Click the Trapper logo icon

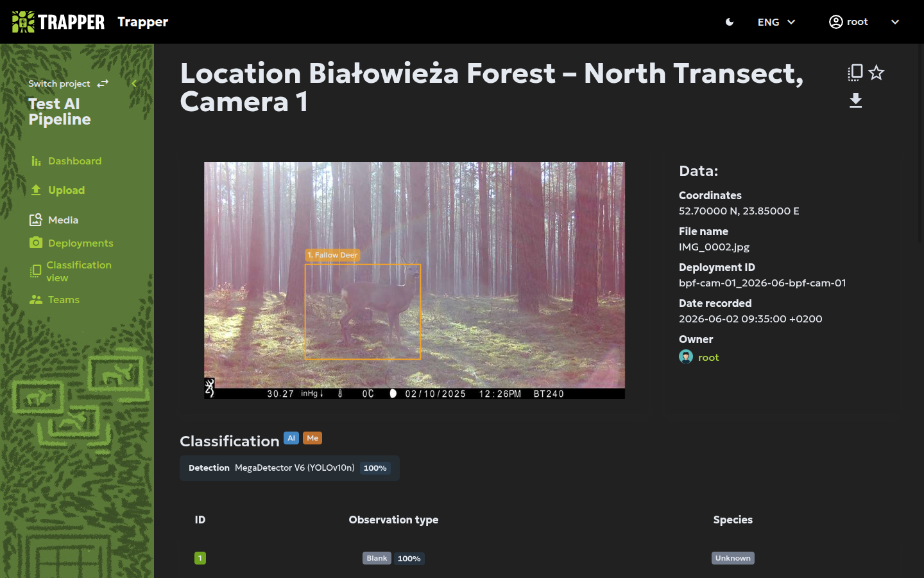point(23,22)
